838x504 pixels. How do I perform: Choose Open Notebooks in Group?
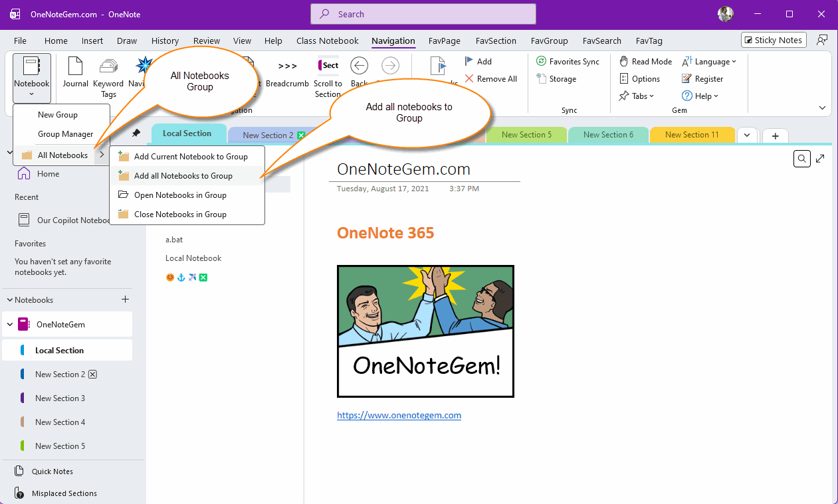187,195
